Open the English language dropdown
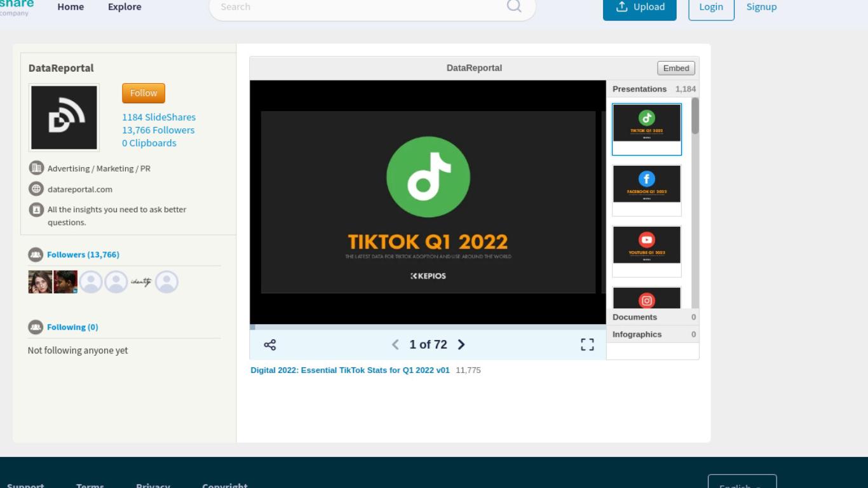 click(742, 483)
